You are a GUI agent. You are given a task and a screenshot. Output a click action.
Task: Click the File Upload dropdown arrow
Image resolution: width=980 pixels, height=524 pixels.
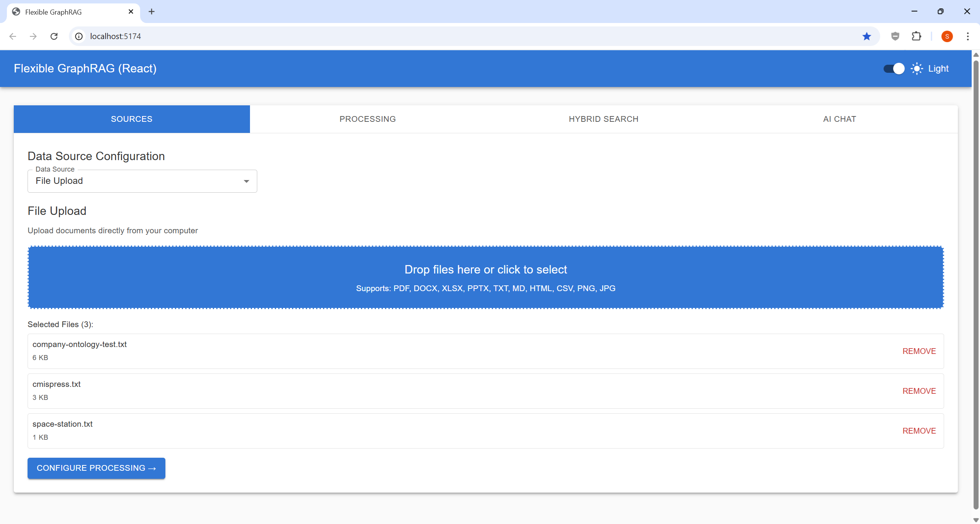click(x=247, y=181)
